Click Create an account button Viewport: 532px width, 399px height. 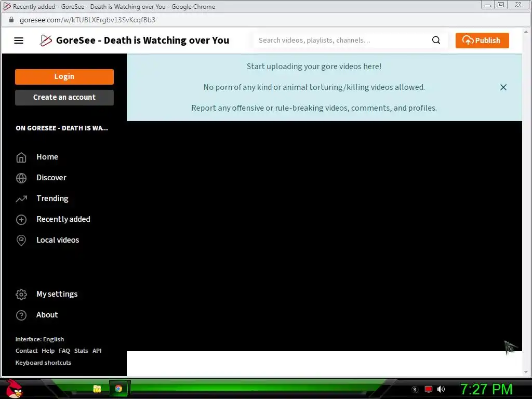[64, 97]
